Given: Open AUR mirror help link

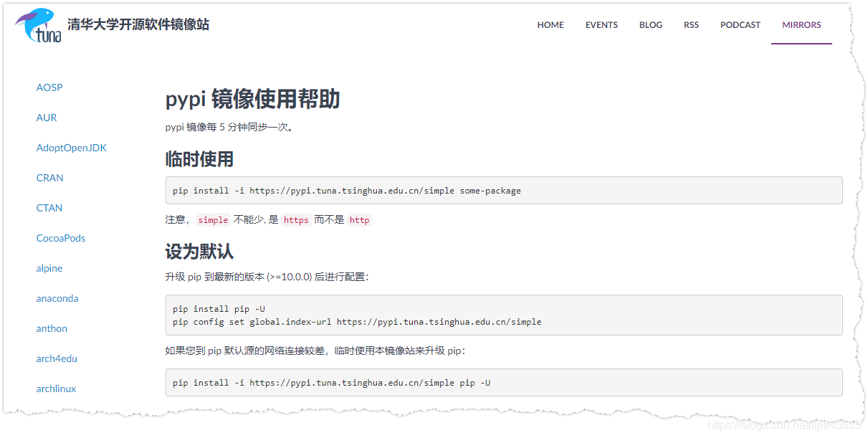Looking at the screenshot, I should pyautogui.click(x=47, y=118).
